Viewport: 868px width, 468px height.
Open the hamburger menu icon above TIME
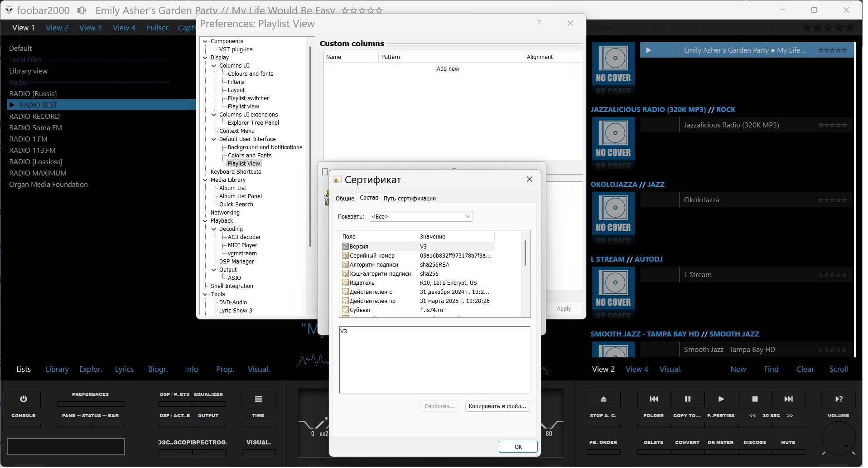coord(258,400)
